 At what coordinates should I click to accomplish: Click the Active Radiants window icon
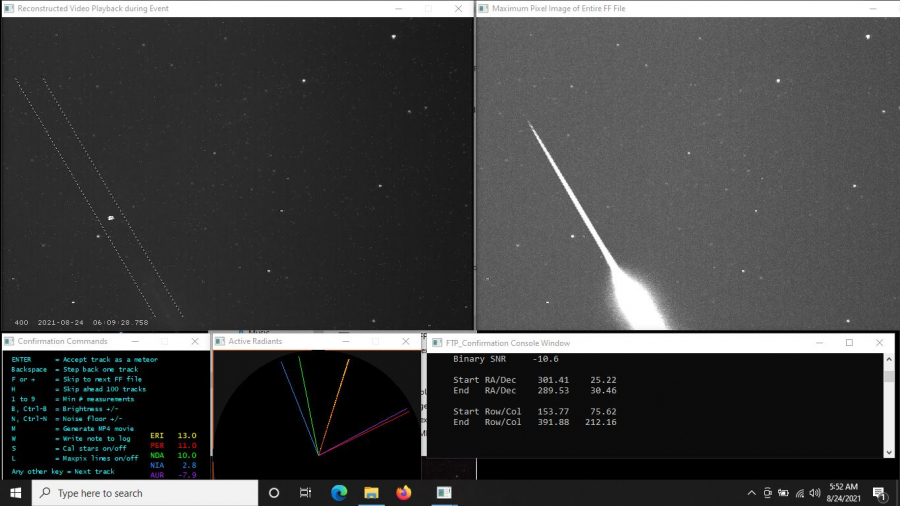coord(220,341)
